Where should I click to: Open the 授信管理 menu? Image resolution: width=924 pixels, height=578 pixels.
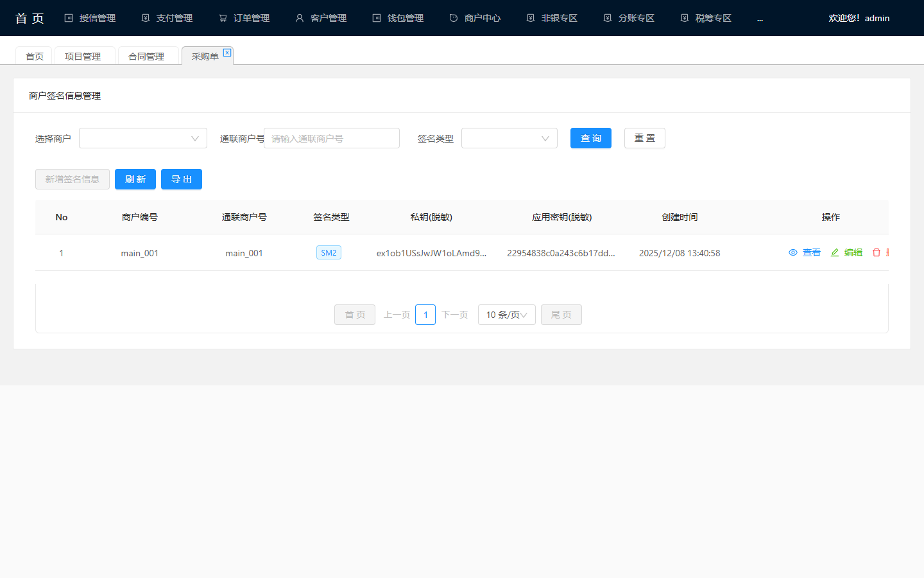[x=90, y=18]
